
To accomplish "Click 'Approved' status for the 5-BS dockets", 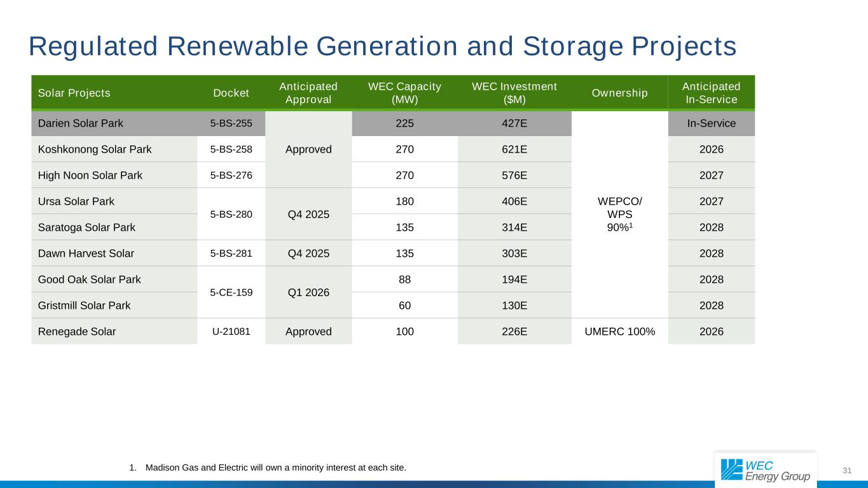I will click(x=308, y=149).
